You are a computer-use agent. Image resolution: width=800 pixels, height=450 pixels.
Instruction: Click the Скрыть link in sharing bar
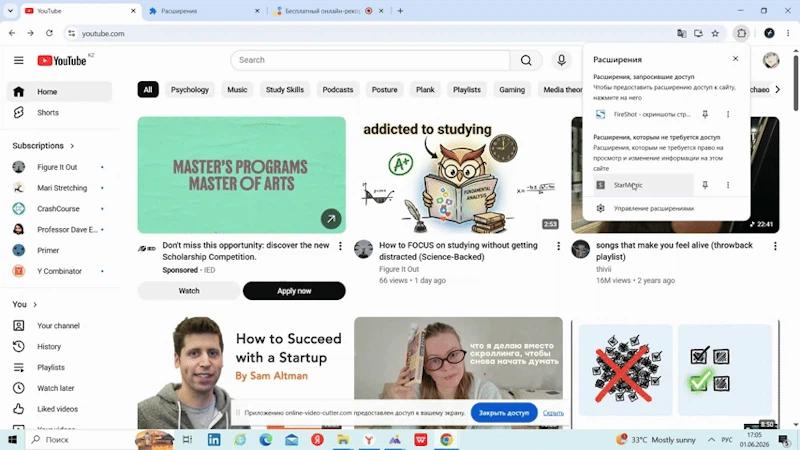553,413
